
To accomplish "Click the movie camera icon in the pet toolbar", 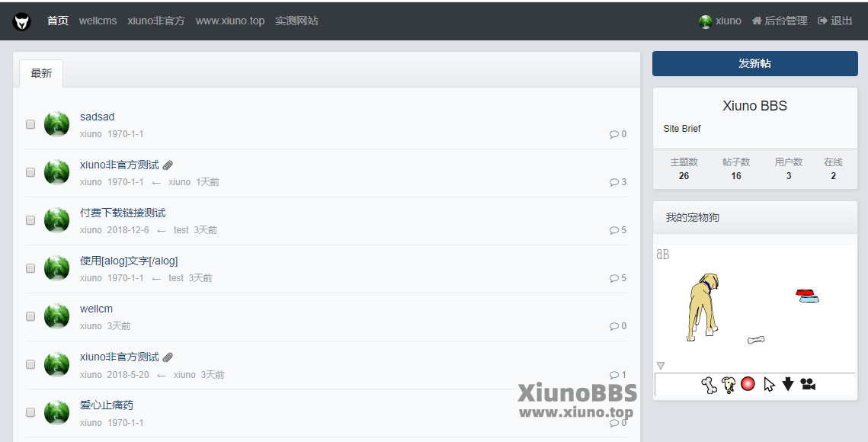I will tap(809, 384).
